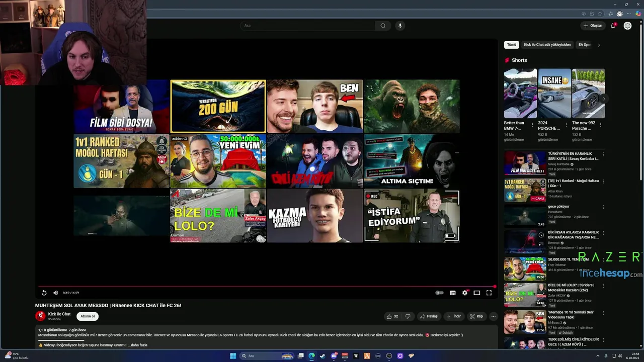
Task: Open the browser three-dot settings menu
Action: point(629,14)
